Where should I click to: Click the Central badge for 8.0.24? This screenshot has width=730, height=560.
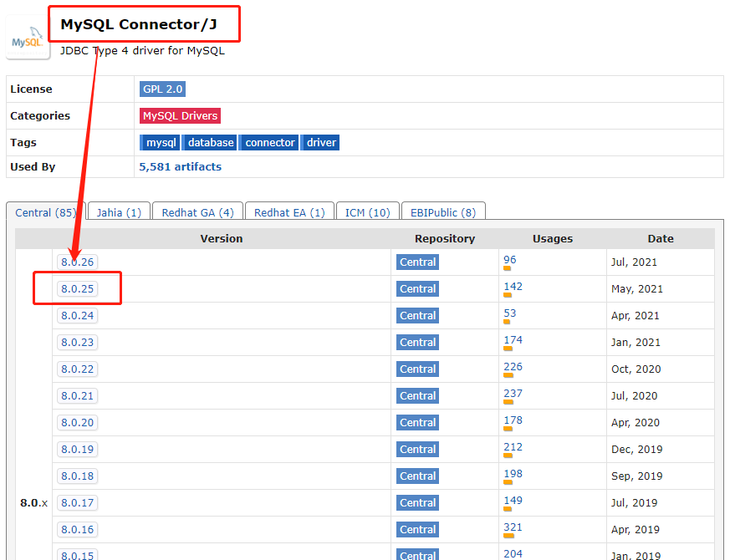click(417, 316)
